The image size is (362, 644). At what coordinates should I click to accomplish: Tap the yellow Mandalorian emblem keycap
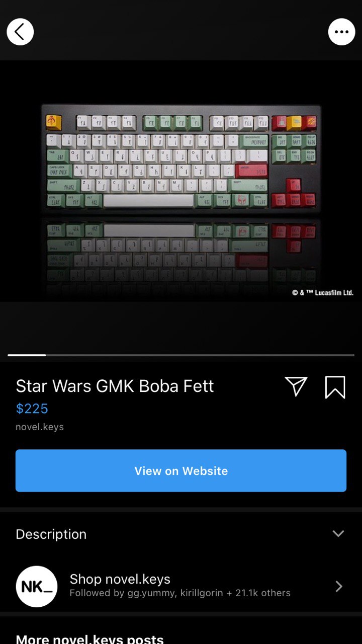(54, 122)
